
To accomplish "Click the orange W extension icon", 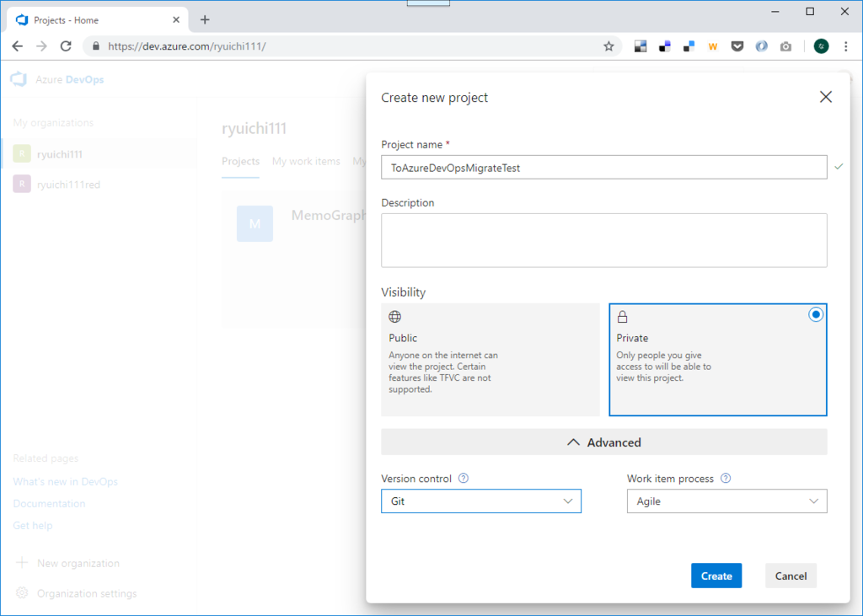I will pyautogui.click(x=713, y=47).
